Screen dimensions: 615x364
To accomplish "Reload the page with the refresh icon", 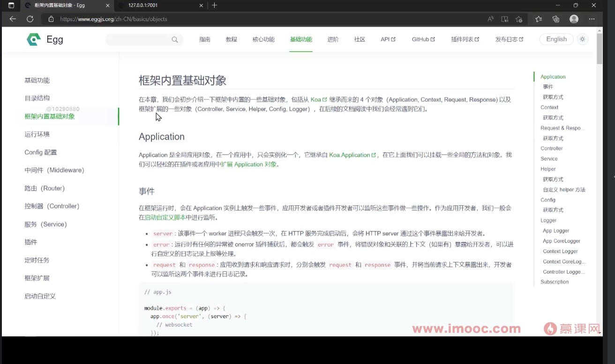I will click(x=30, y=19).
